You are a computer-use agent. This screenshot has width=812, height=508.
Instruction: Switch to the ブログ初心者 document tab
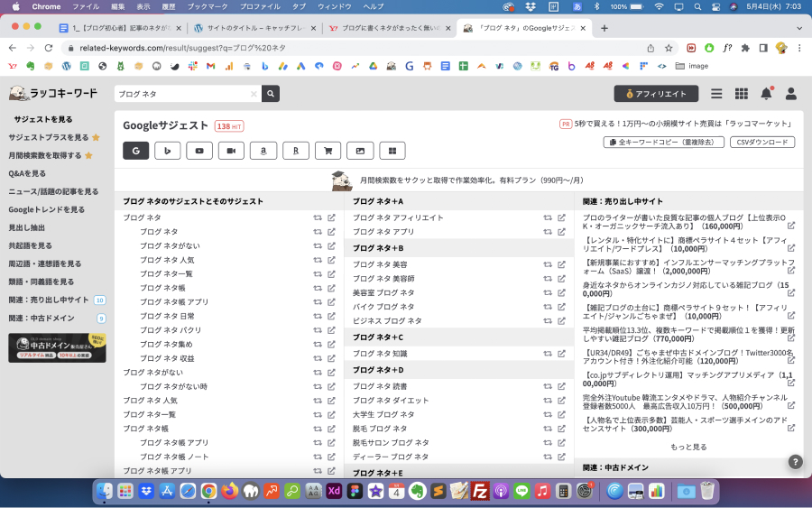(x=120, y=28)
